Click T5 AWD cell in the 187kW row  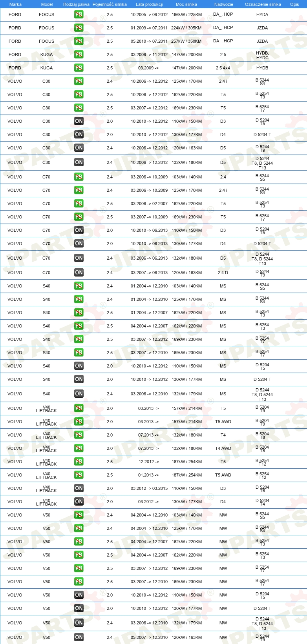click(x=223, y=475)
